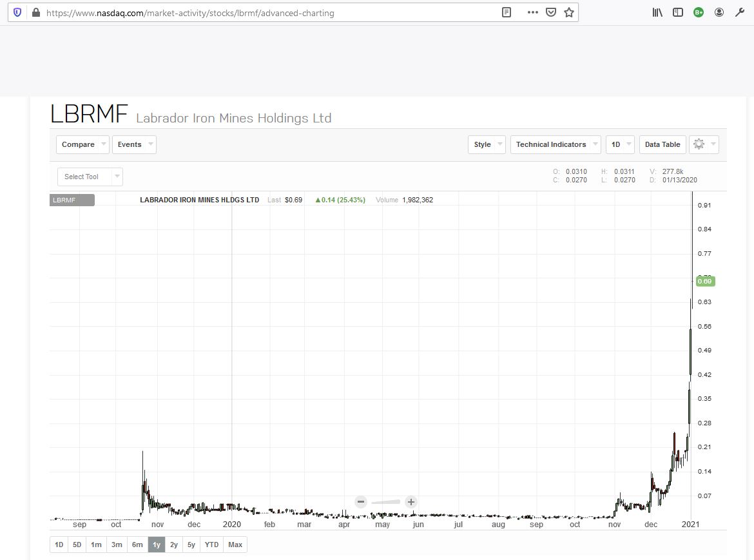Click the 2020 label on time axis
This screenshot has height=560, width=754.
click(232, 525)
